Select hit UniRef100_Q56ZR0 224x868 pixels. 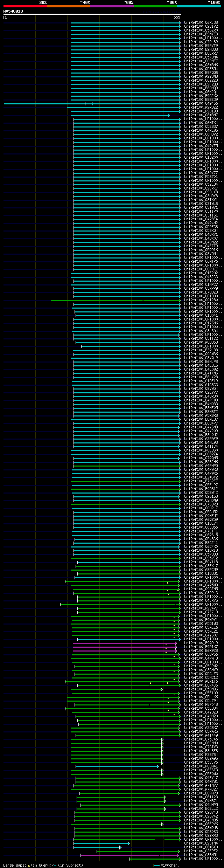click(x=201, y=30)
